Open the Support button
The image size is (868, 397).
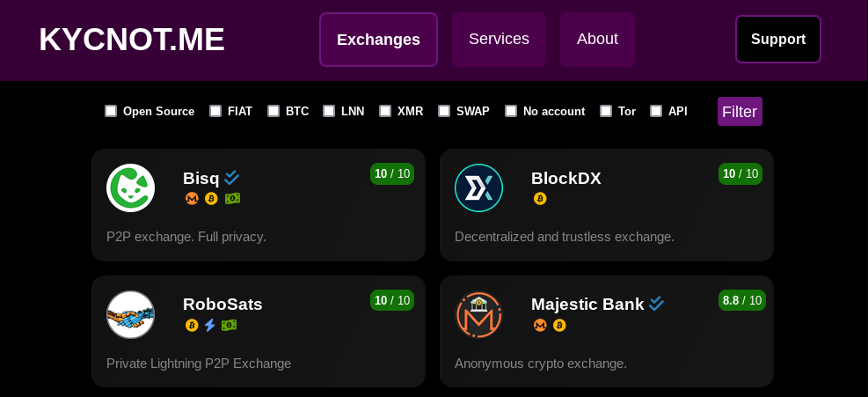pyautogui.click(x=777, y=40)
